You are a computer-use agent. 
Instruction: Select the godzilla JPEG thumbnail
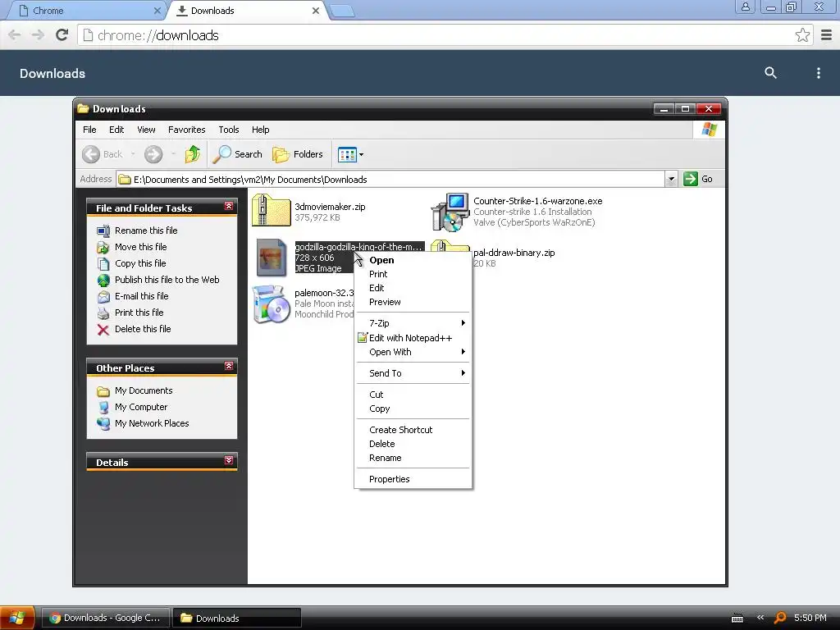(271, 257)
